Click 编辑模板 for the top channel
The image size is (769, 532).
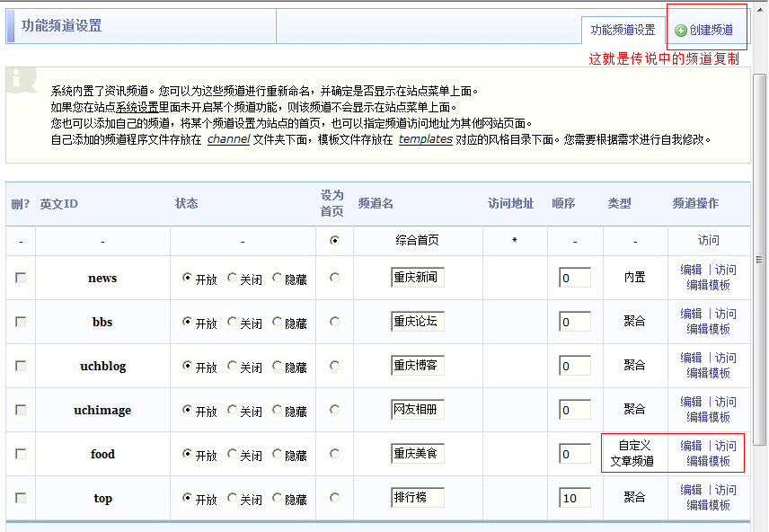coord(708,506)
